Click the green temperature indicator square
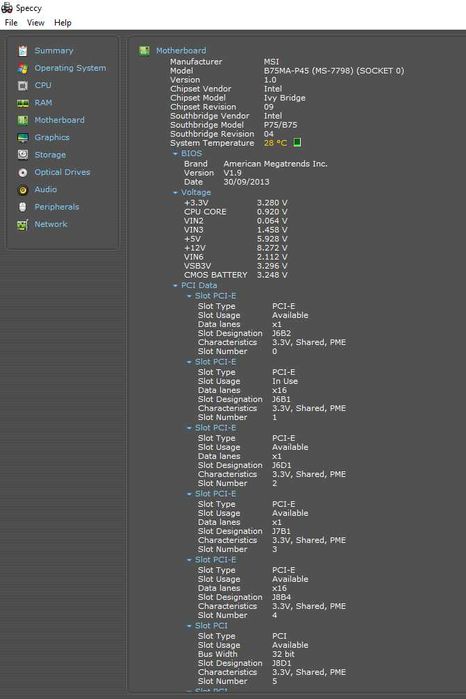Image resolution: width=466 pixels, height=699 pixels. point(297,142)
